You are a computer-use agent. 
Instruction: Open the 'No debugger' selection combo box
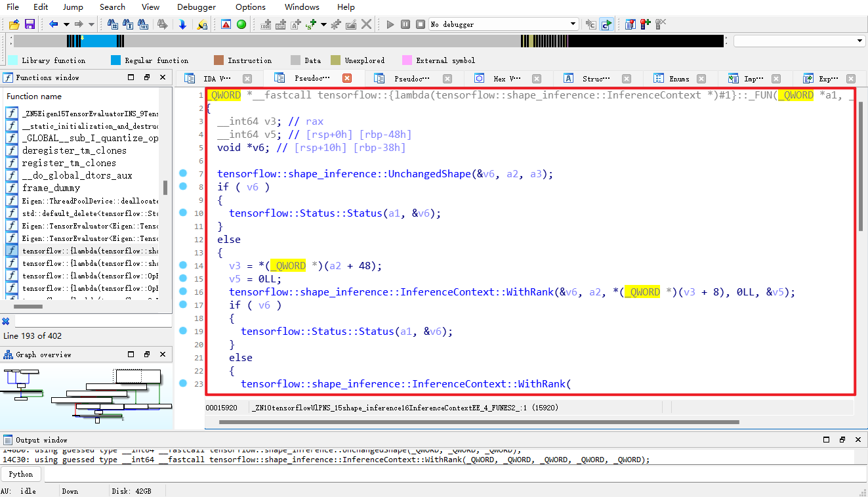pyautogui.click(x=504, y=24)
